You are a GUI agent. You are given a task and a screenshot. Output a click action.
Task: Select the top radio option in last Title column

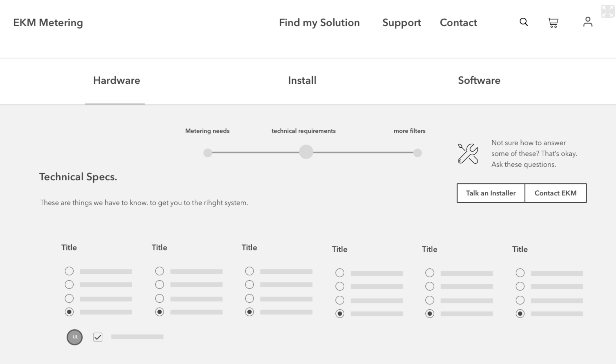point(520,273)
